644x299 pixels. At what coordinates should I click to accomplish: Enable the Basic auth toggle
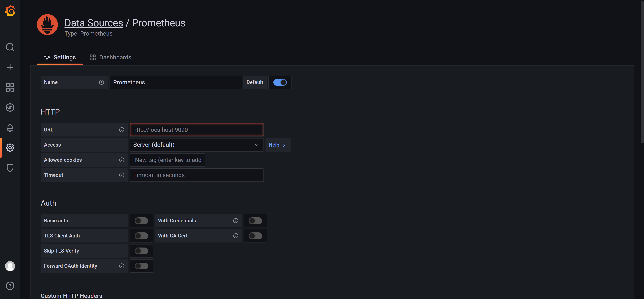tap(141, 221)
